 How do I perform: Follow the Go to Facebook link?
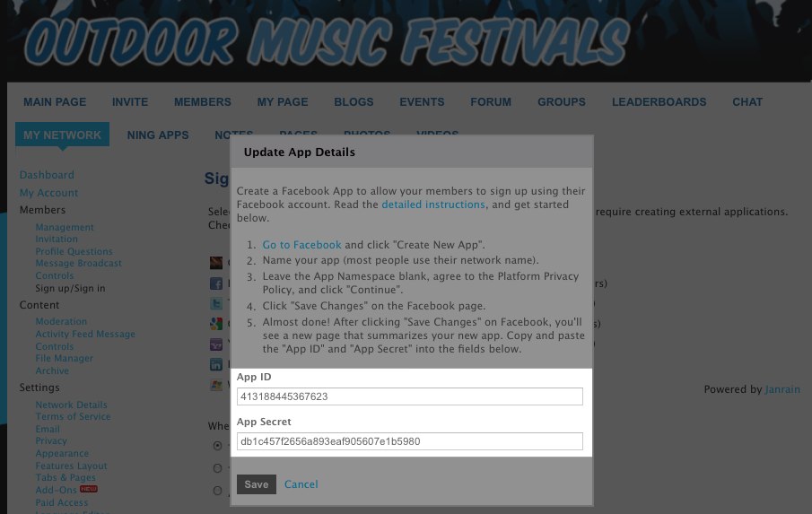coord(301,245)
